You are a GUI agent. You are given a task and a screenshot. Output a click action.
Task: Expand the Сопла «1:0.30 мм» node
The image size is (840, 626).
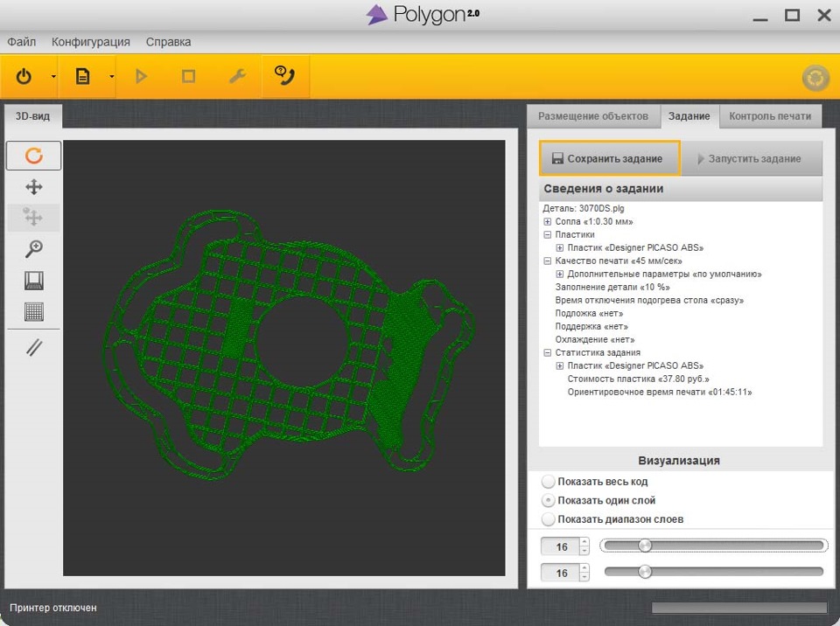click(x=547, y=221)
